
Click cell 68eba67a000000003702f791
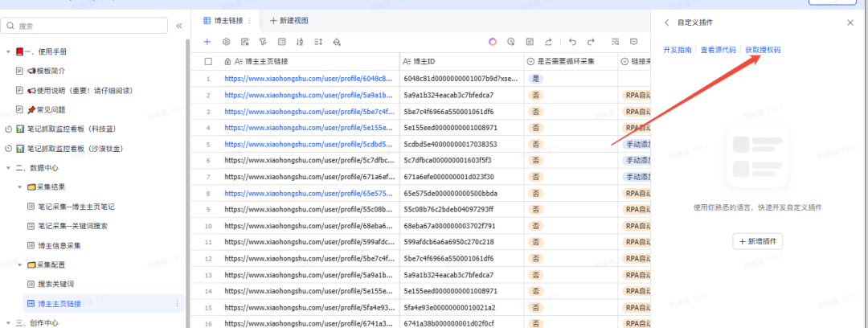pos(462,226)
